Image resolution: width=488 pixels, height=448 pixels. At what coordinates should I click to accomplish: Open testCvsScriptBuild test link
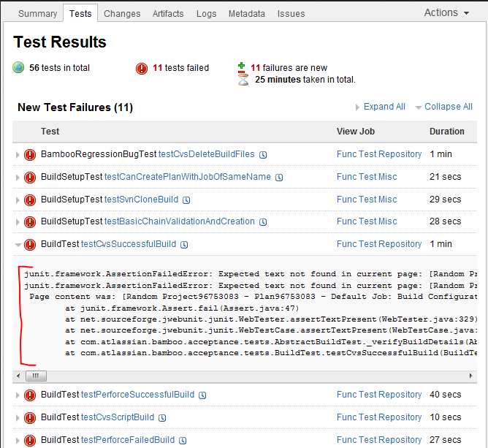coord(118,417)
